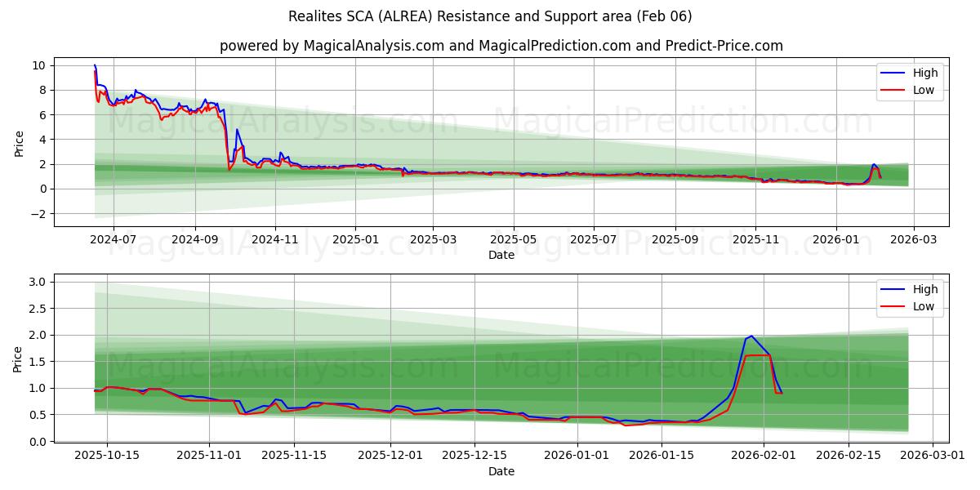Click the "2025-09" tick label on top chart
This screenshot has height=490, width=980.
tap(675, 239)
